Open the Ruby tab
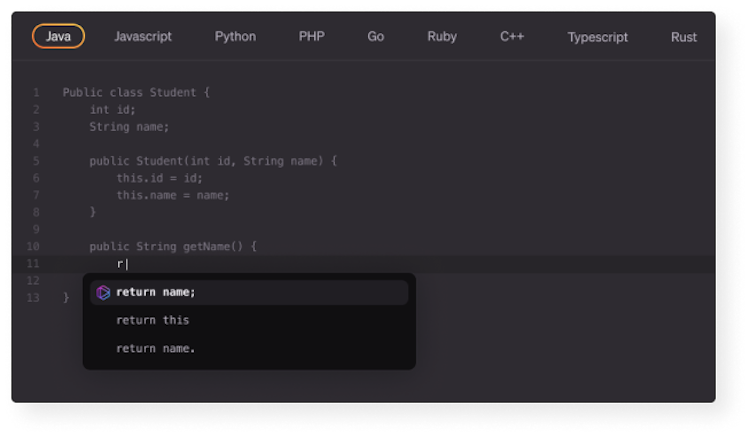Image resolution: width=750 pixels, height=437 pixels. point(441,36)
